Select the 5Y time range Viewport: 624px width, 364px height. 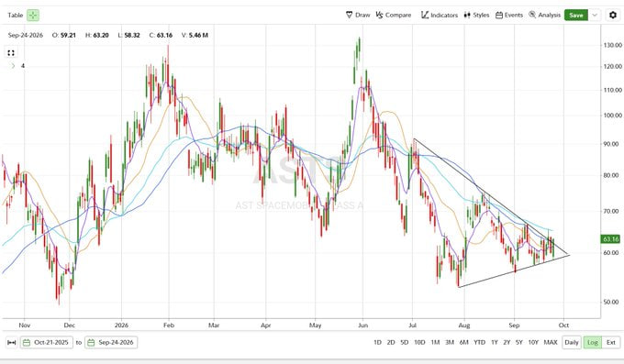pos(519,343)
